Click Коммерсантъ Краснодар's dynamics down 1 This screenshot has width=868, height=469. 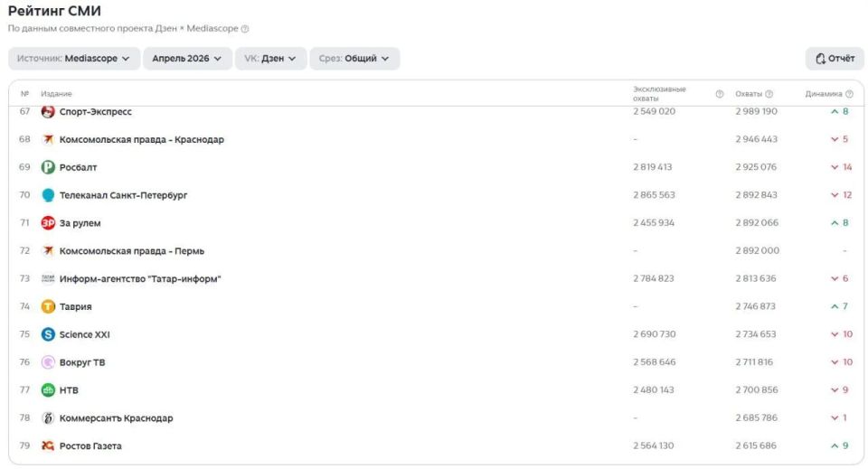[x=839, y=417]
